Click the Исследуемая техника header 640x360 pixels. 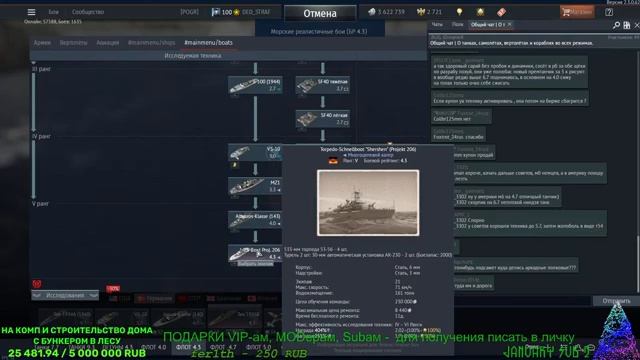point(193,56)
